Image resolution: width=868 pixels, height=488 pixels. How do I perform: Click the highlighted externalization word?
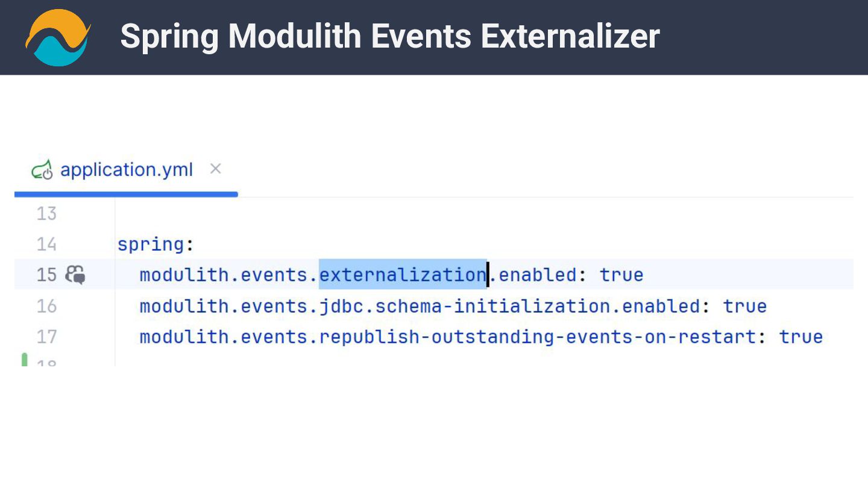click(403, 275)
